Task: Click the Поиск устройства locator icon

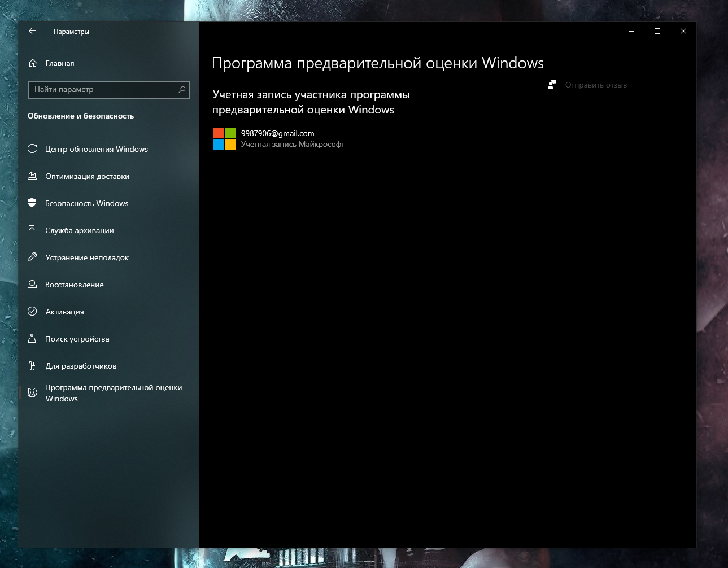Action: pyautogui.click(x=32, y=339)
